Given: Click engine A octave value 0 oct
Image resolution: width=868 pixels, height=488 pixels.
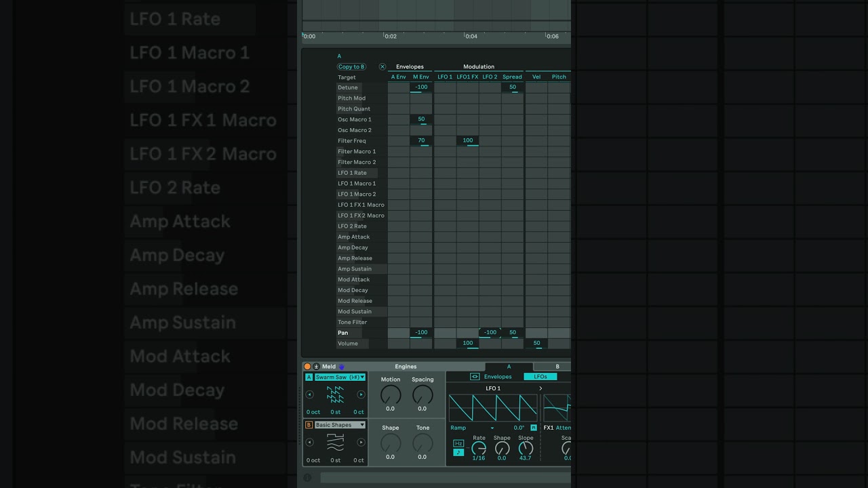Looking at the screenshot, I should click(313, 412).
